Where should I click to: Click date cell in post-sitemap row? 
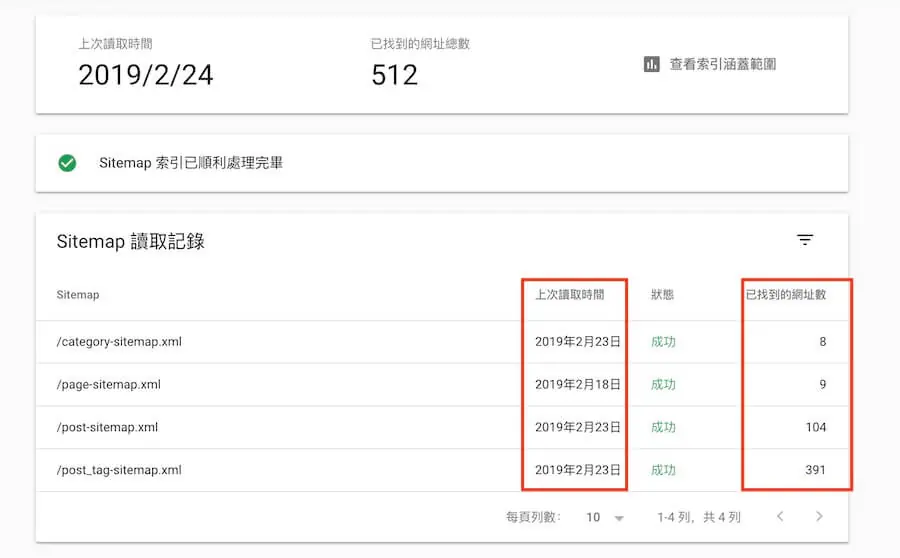(x=577, y=427)
